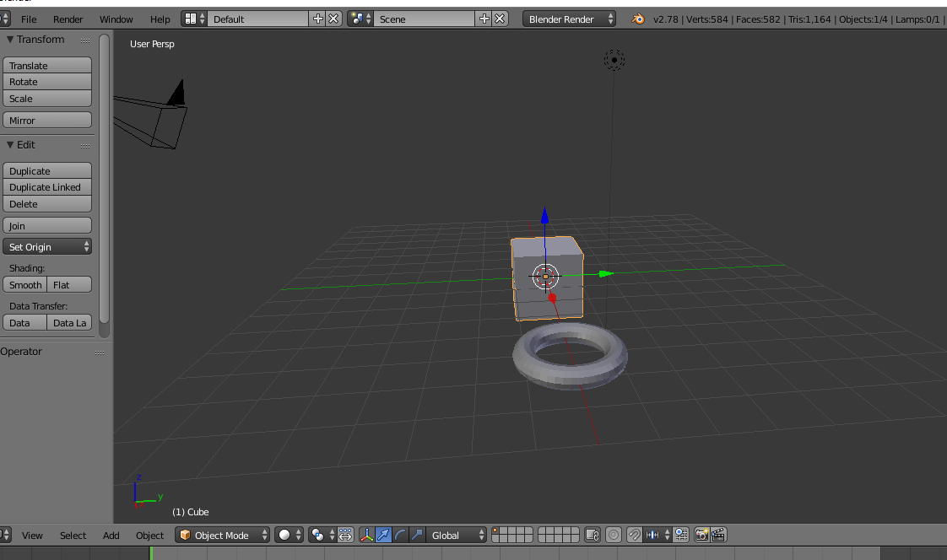Enable the rotate manipulator arc
Viewport: 947px width, 560px height.
click(400, 535)
